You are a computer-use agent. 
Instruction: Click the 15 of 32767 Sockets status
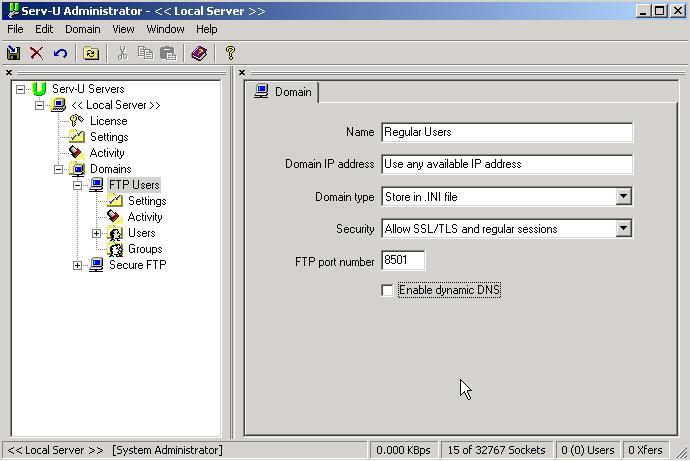coord(496,450)
